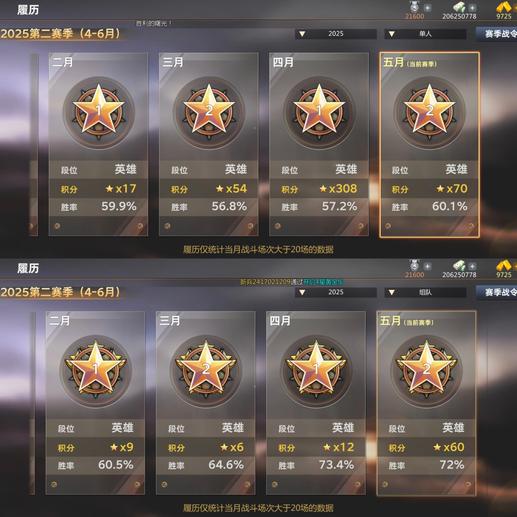The image size is (517, 517).
Task: Open the 单人 mode dropdown
Action: point(425,34)
